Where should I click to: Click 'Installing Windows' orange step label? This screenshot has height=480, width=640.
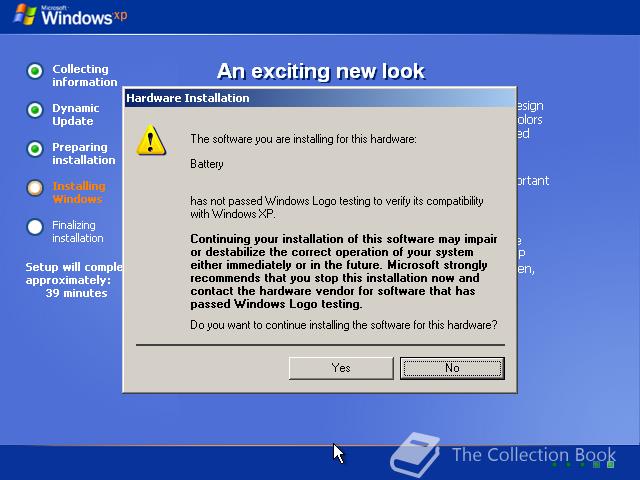click(x=79, y=193)
